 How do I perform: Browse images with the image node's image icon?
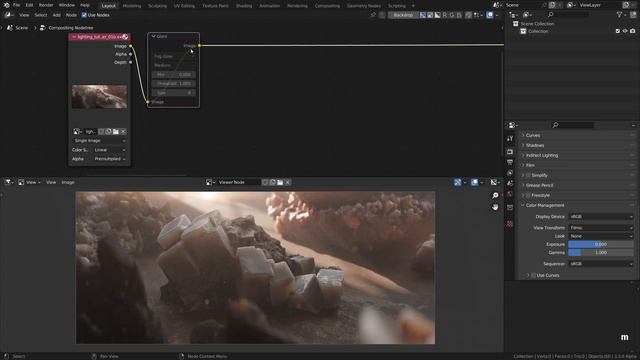click(x=77, y=131)
